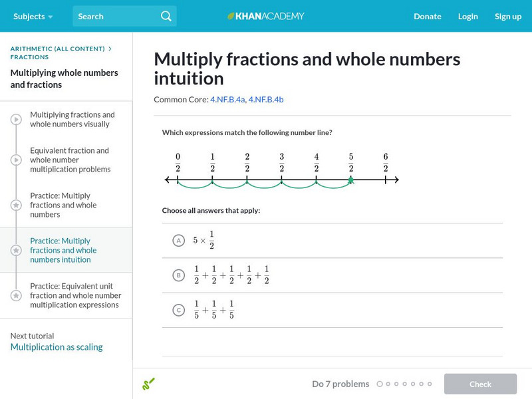Click Sign up in the header

coord(507,16)
